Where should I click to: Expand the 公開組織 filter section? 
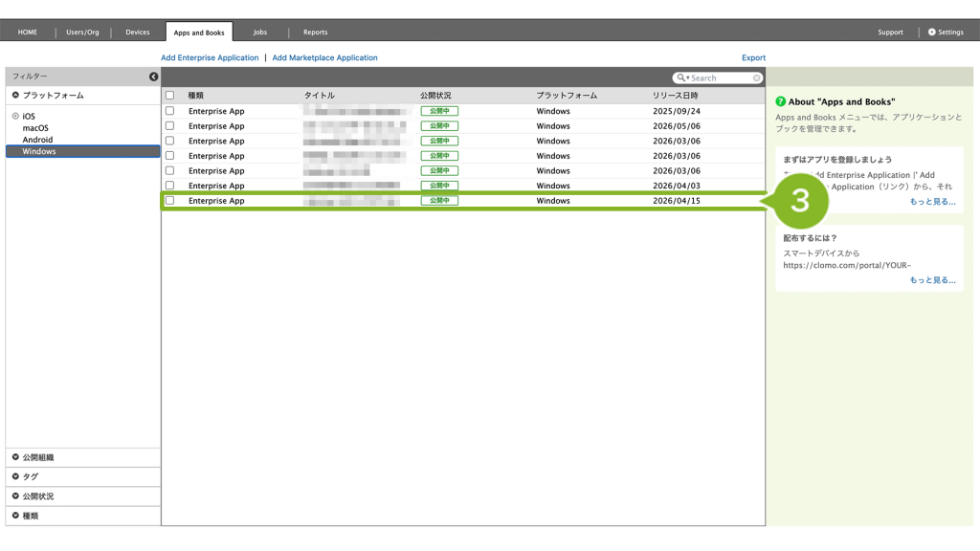point(15,457)
